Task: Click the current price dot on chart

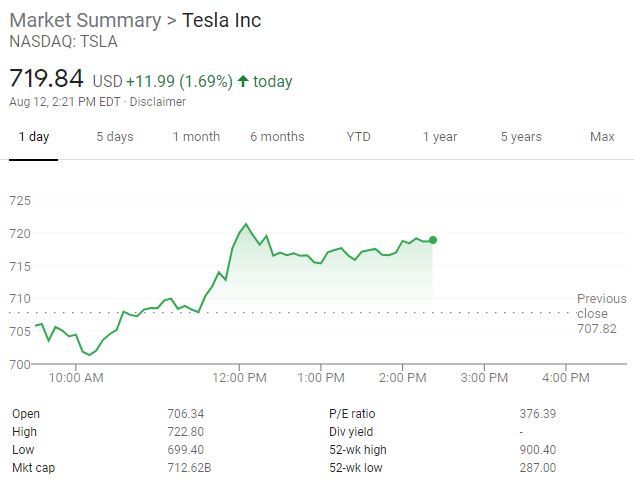Action: coord(433,240)
